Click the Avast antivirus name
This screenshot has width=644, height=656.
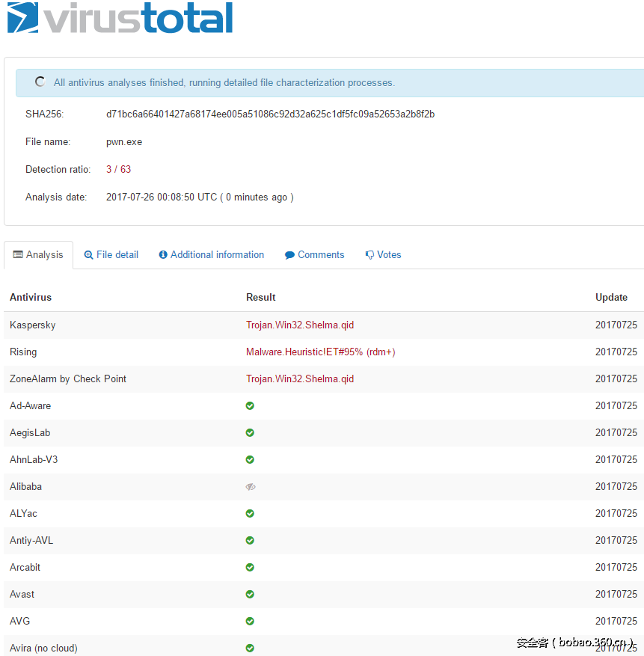click(x=22, y=594)
